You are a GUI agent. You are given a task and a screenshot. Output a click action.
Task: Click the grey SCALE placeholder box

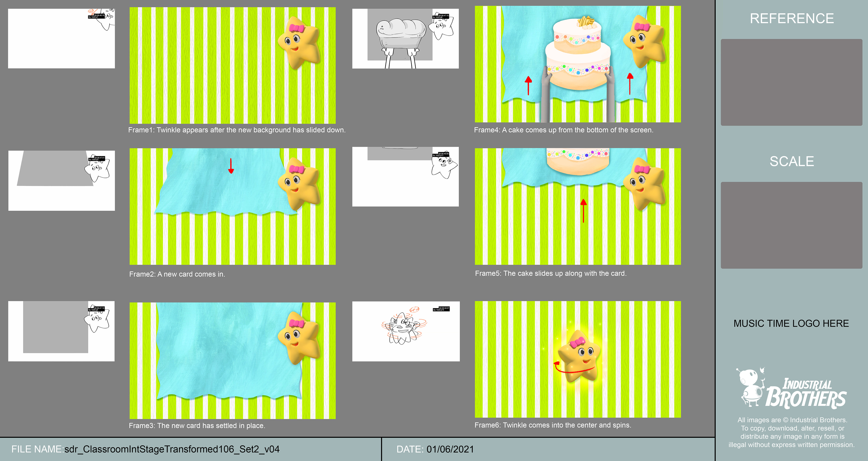(791, 225)
